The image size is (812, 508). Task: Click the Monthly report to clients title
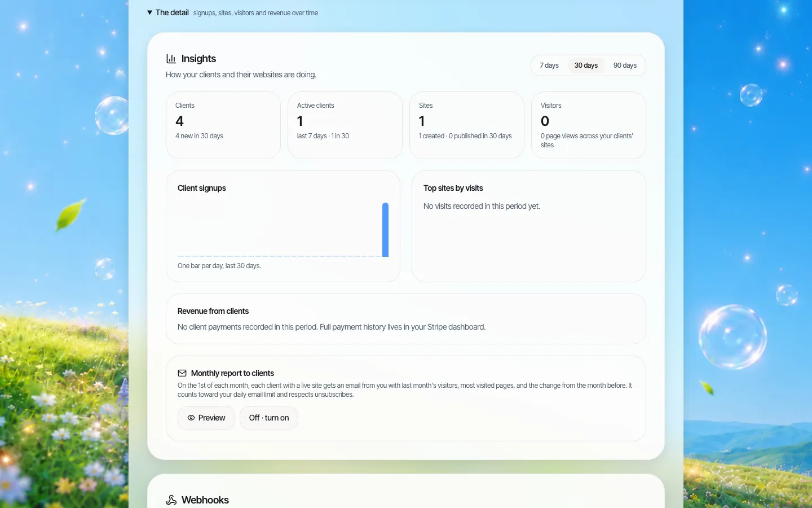pyautogui.click(x=232, y=373)
